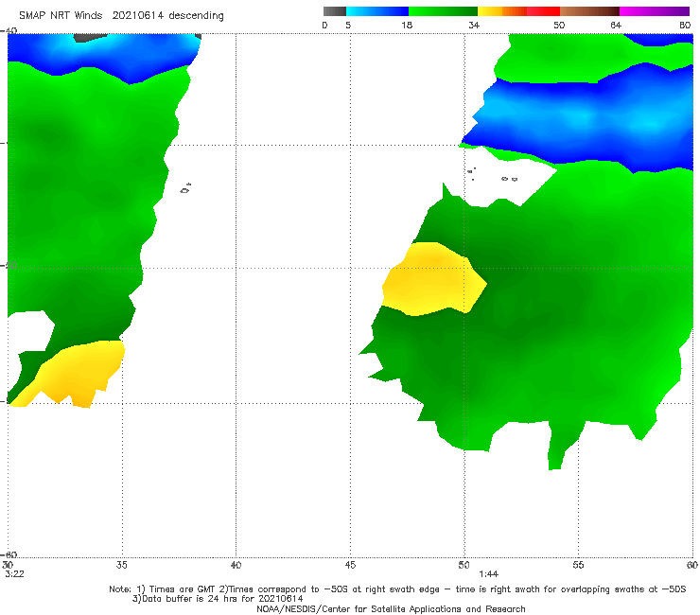Click the NOAA/NESDIS Center for Satellite Applications credit
This screenshot has width=700, height=615.
click(391, 608)
